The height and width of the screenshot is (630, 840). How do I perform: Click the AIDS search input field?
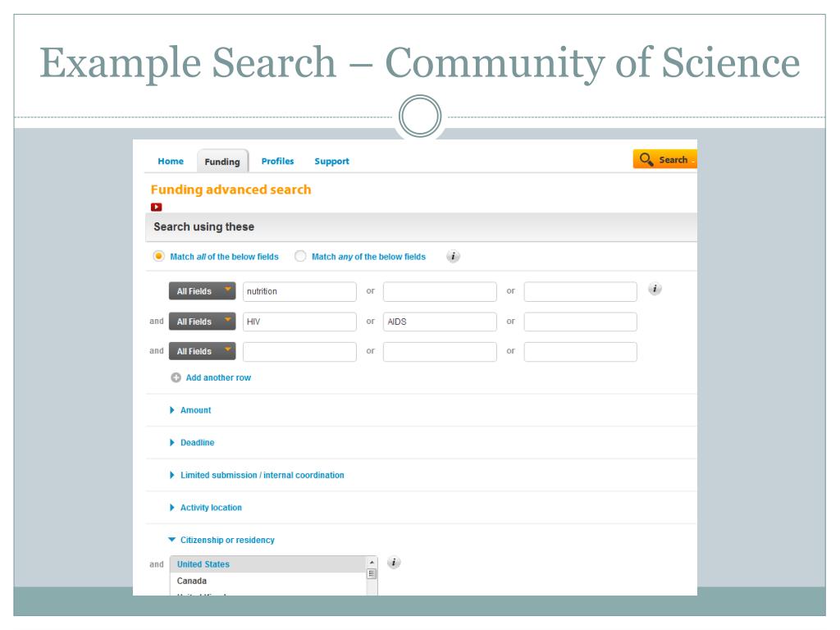tap(440, 322)
